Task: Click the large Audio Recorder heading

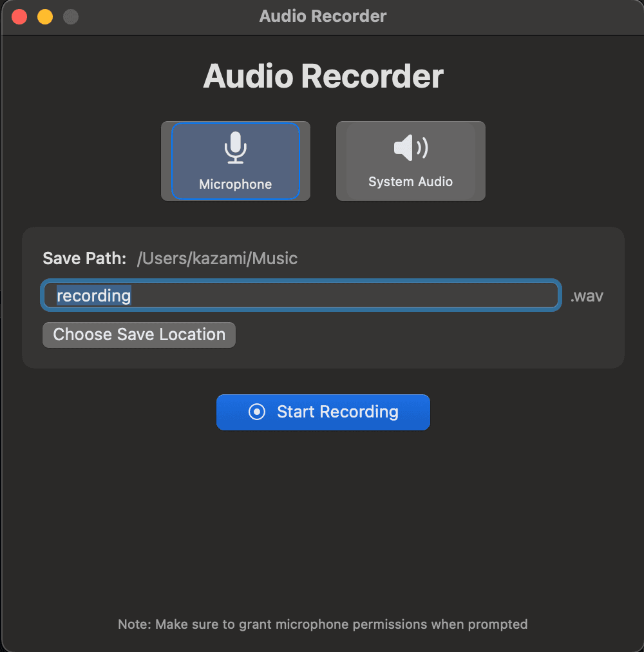Action: (x=323, y=77)
